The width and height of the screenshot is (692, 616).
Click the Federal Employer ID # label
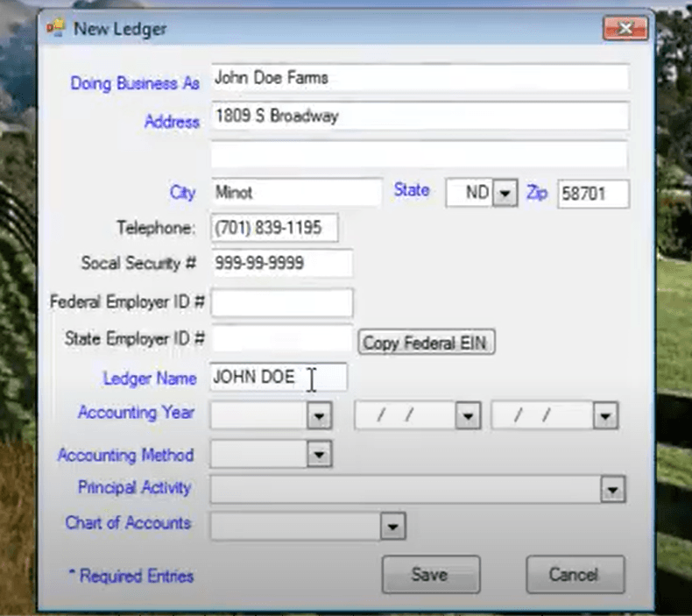[127, 302]
